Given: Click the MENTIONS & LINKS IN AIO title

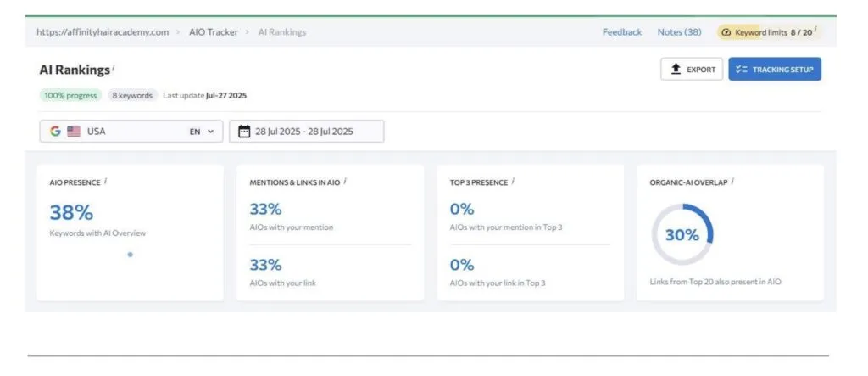Looking at the screenshot, I should click(294, 182).
